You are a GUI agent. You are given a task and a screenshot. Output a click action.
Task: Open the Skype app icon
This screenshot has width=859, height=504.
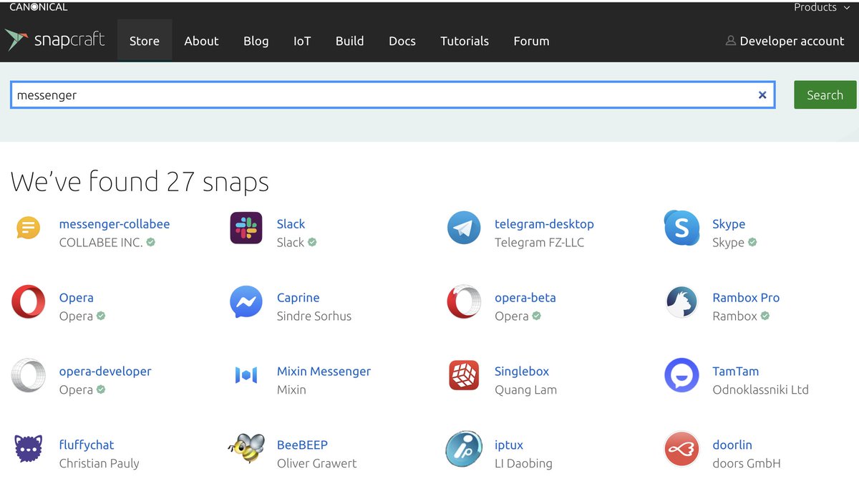pos(681,228)
